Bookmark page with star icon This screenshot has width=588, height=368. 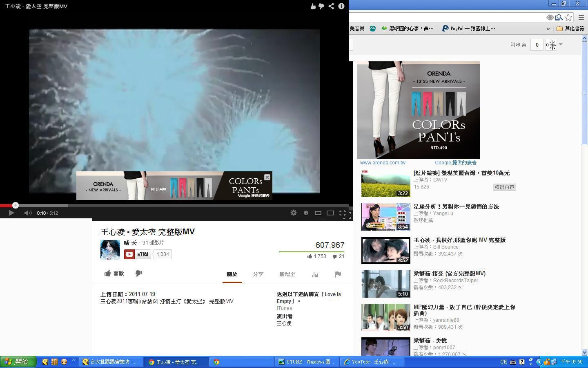click(568, 17)
